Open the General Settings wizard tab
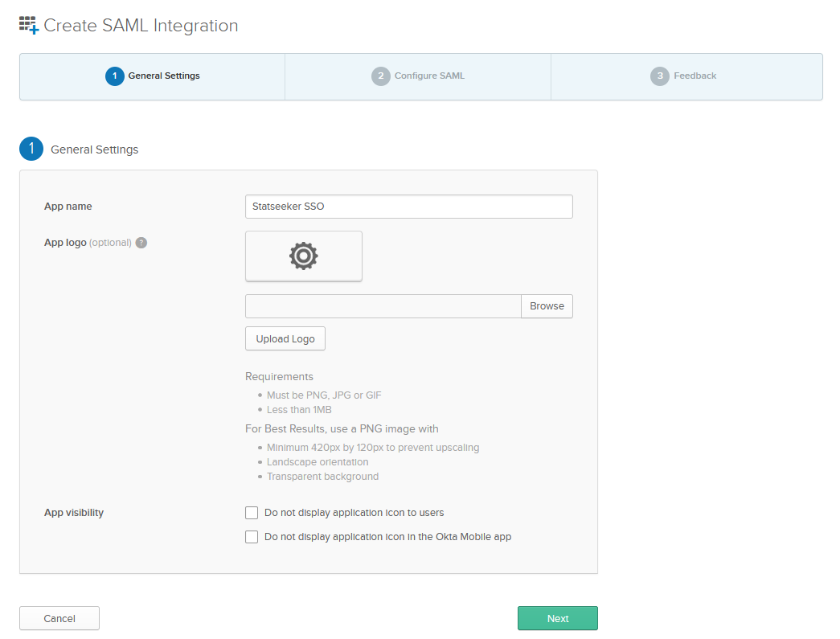The height and width of the screenshot is (639, 840). pyautogui.click(x=153, y=76)
